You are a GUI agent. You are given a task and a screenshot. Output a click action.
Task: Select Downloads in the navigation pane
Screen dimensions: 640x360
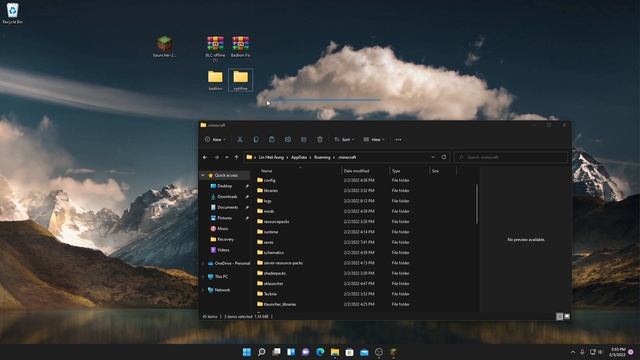(x=227, y=197)
